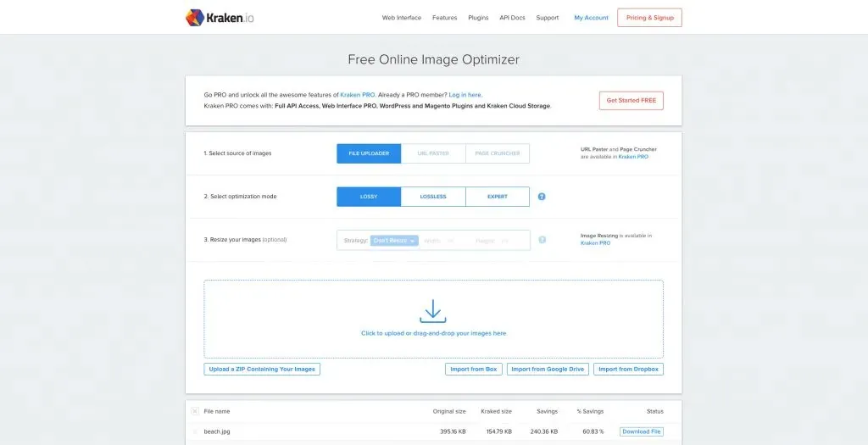Choose LOSSLESS optimization mode
868x445 pixels.
coord(433,197)
